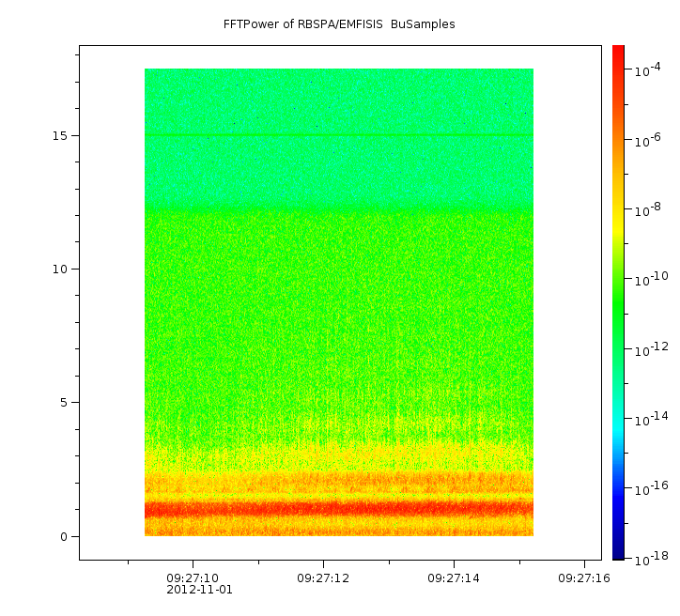The height and width of the screenshot is (616, 680).
Task: Click the dark blue bottom of the colorbar
Action: point(618,550)
